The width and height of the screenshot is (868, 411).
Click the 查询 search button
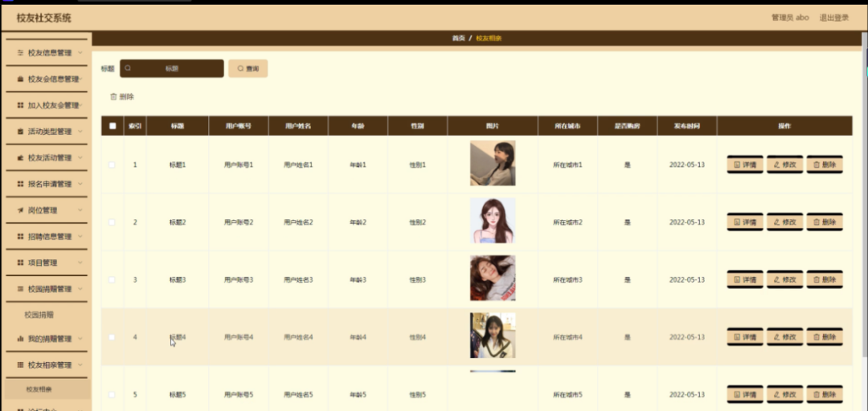[248, 68]
